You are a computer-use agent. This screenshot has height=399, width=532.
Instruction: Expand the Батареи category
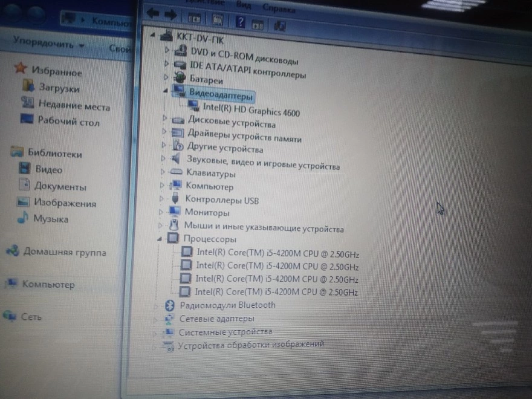[166, 77]
